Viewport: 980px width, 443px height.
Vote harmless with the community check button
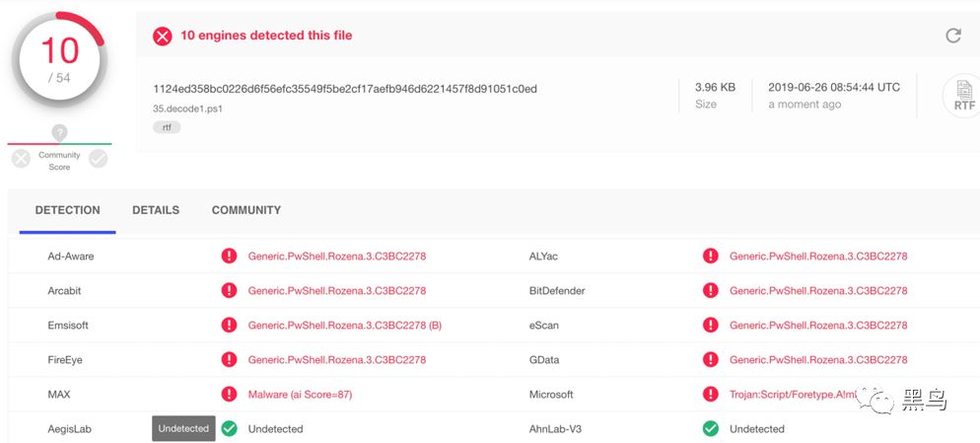98,158
